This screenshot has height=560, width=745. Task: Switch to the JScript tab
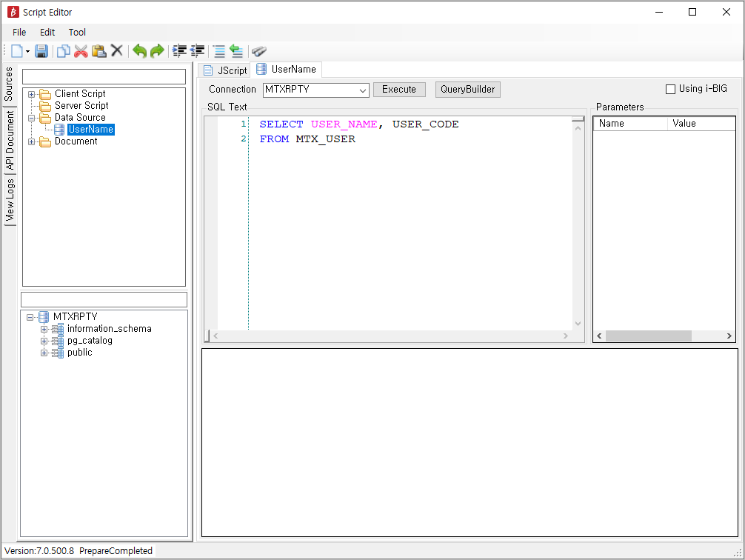(224, 70)
